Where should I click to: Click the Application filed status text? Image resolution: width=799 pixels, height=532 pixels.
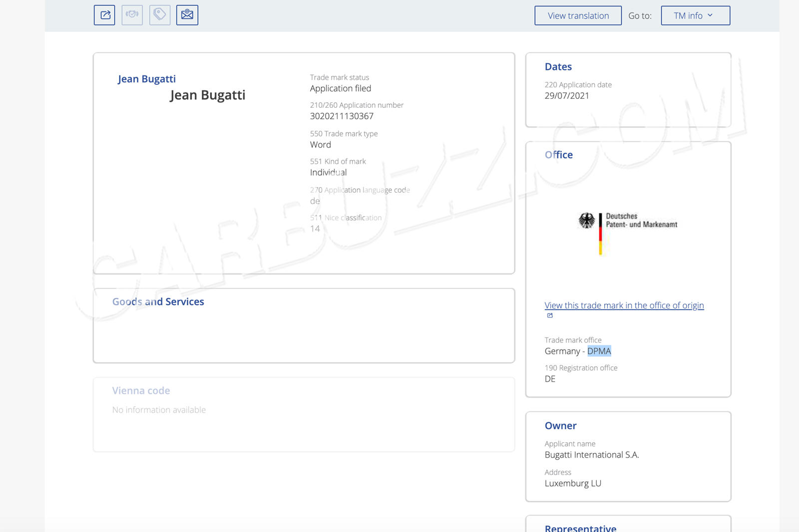coord(341,88)
